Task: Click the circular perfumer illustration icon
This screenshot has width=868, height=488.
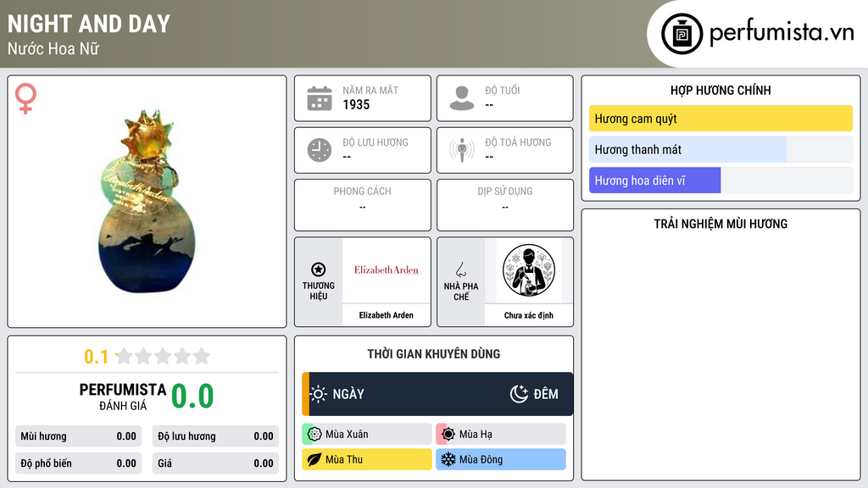Action: (x=529, y=270)
